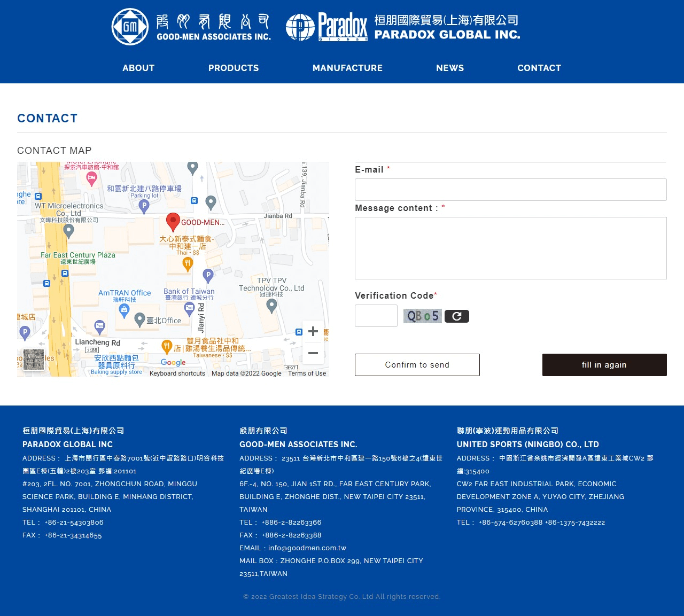Click the GOOD-MEN map label text
684x616 pixels.
coord(203,222)
